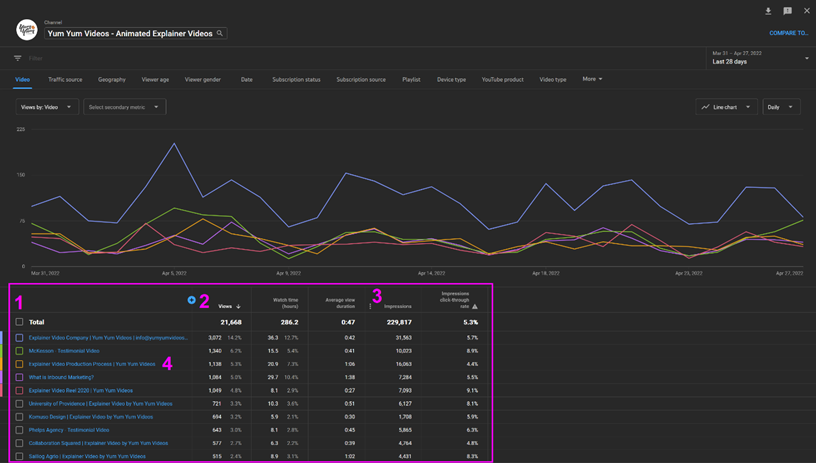Image resolution: width=816 pixels, height=463 pixels.
Task: Check the University of Providence row checkbox
Action: [19, 404]
